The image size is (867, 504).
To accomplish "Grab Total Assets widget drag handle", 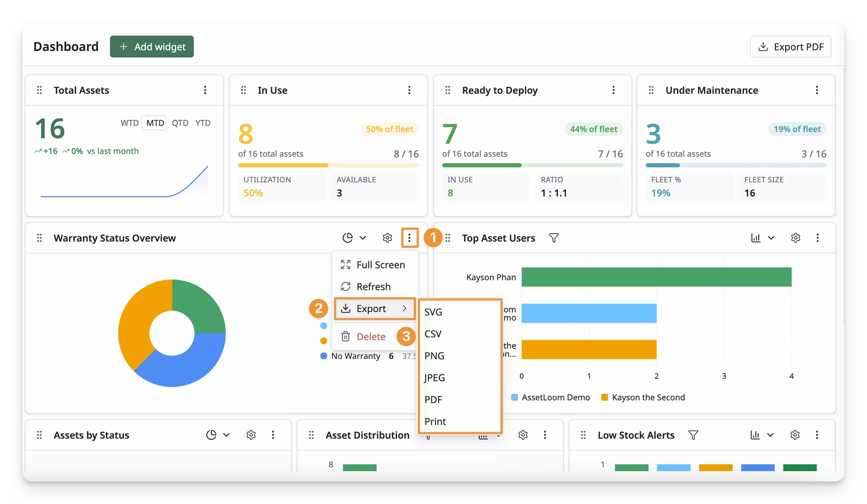I will coord(39,90).
